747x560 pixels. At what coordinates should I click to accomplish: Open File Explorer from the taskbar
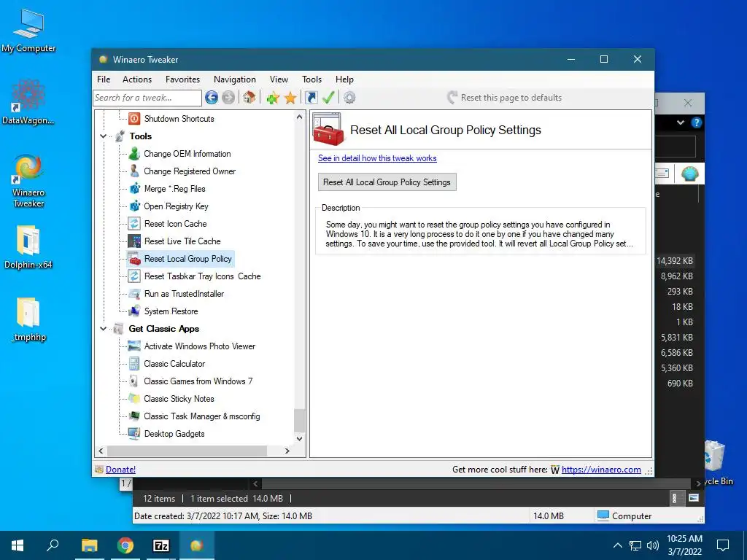[90, 545]
